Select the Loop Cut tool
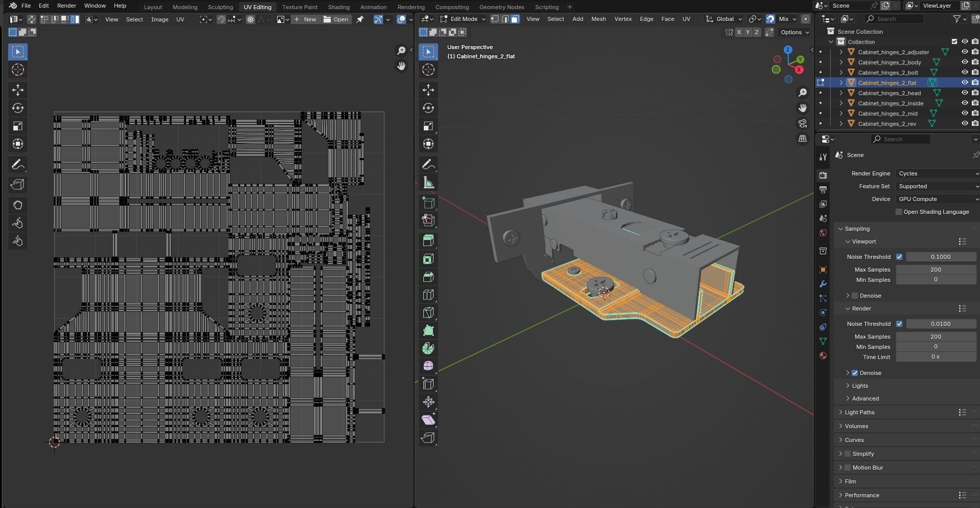Image resolution: width=980 pixels, height=508 pixels. (428, 295)
